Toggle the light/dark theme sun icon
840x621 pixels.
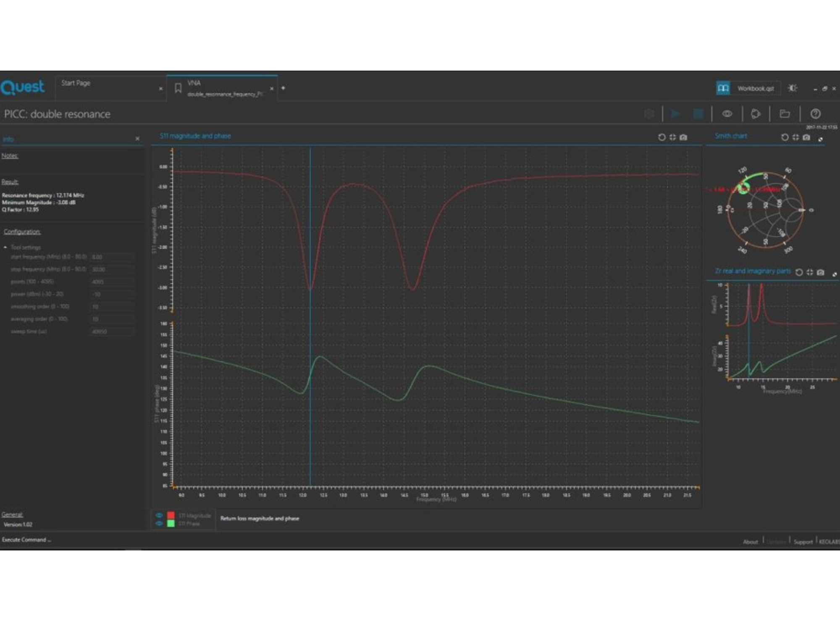(793, 88)
